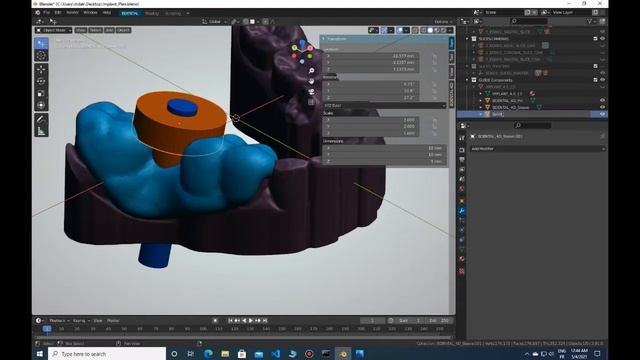Toggle visibility of BDENTAL_4D_Pin object
640x360 pixels.
coord(602,100)
